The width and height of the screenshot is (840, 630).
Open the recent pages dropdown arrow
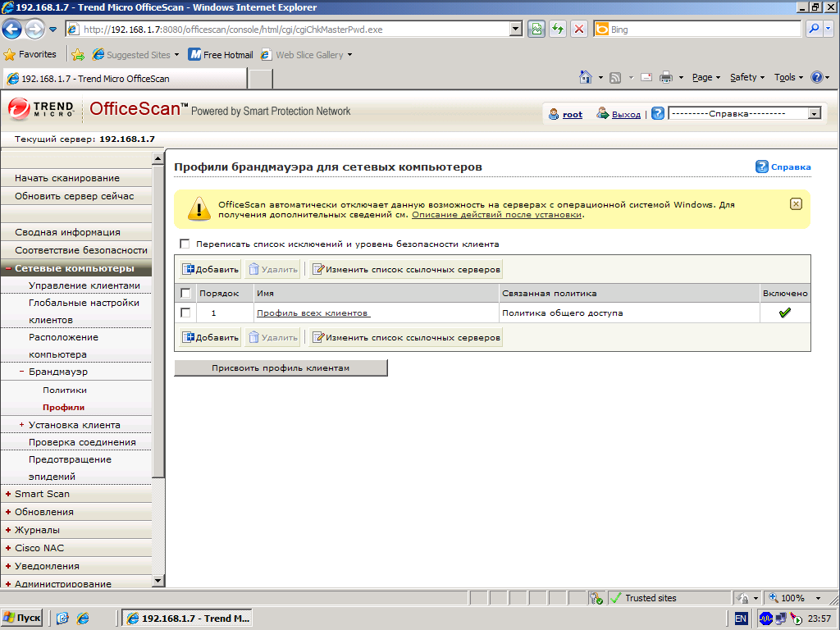click(x=52, y=30)
